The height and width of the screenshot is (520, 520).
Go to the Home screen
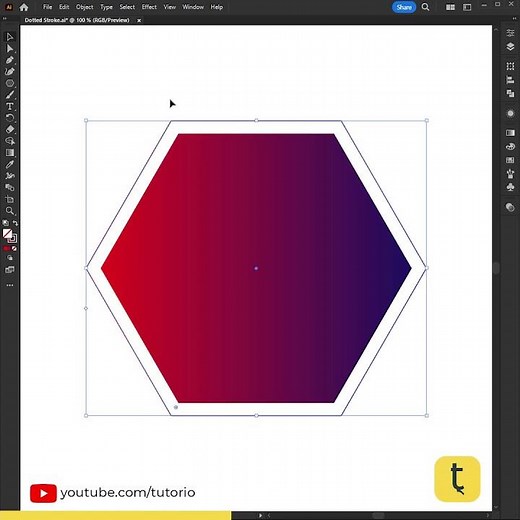24,7
